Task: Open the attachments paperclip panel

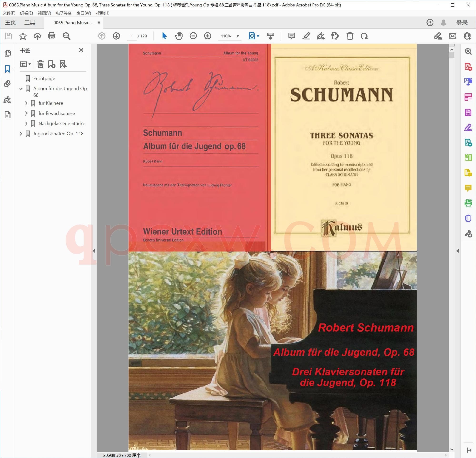Action: (8, 84)
